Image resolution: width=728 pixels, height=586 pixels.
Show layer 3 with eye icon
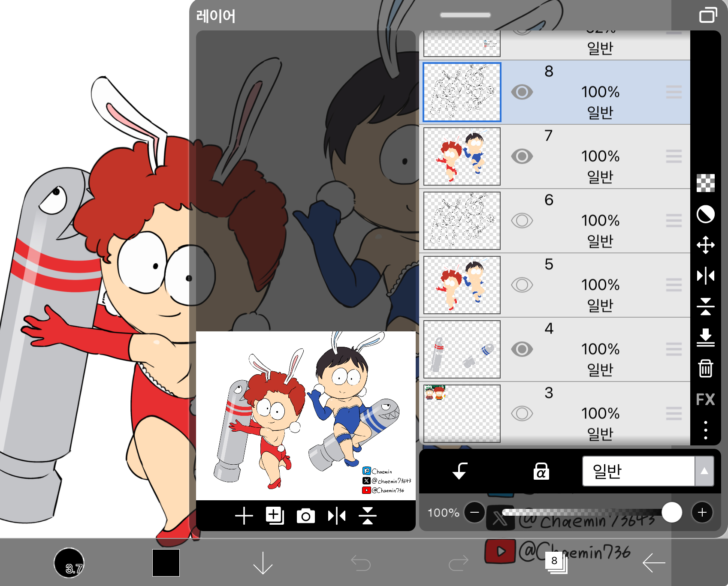tap(522, 414)
